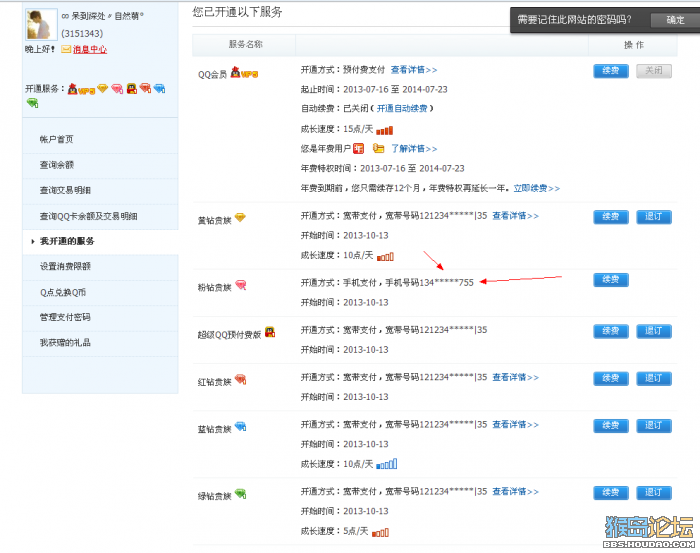The width and height of the screenshot is (700, 553).
Task: Open 查看详情 link for 绿钻贵族
Action: coord(515,492)
